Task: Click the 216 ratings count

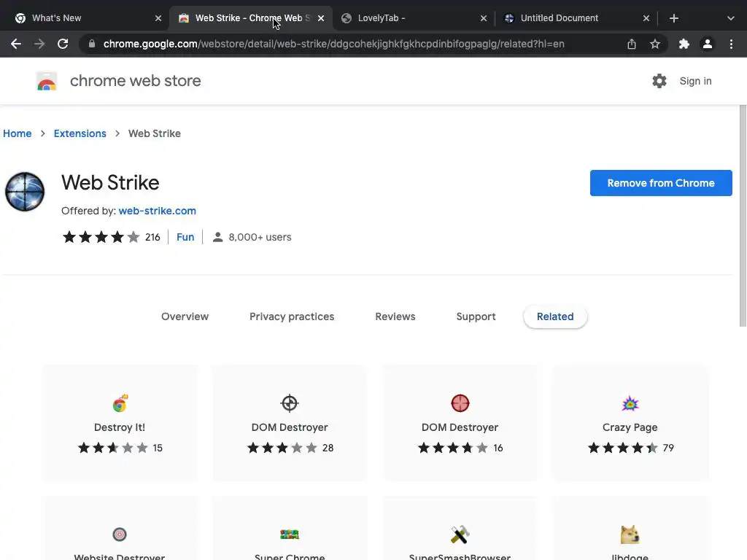Action: pyautogui.click(x=152, y=237)
